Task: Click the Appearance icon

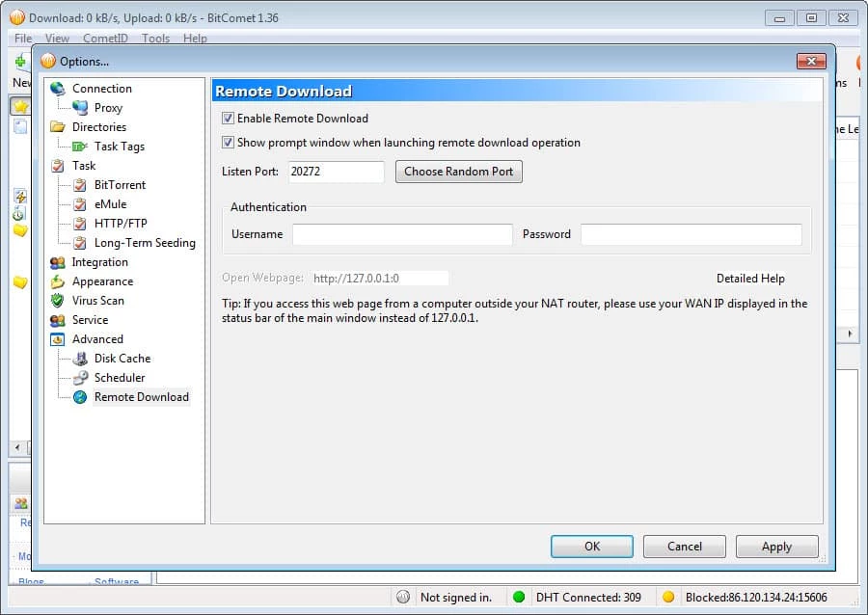Action: 58,281
